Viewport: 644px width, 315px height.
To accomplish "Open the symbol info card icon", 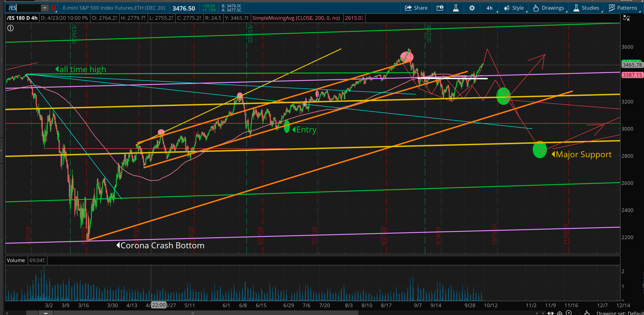I will pyautogui.click(x=440, y=8).
